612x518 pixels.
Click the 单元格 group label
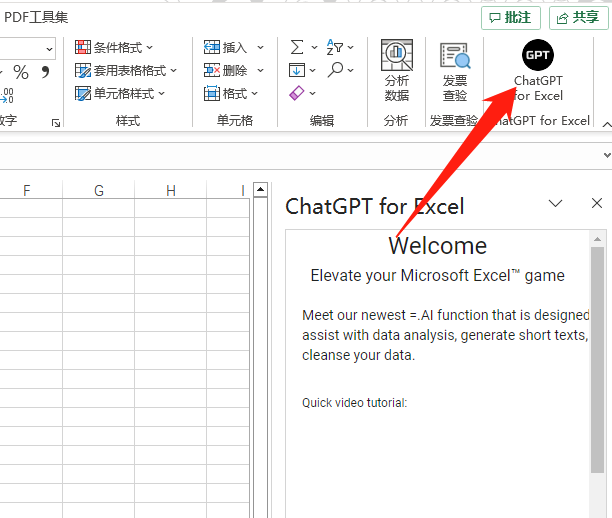coord(235,121)
